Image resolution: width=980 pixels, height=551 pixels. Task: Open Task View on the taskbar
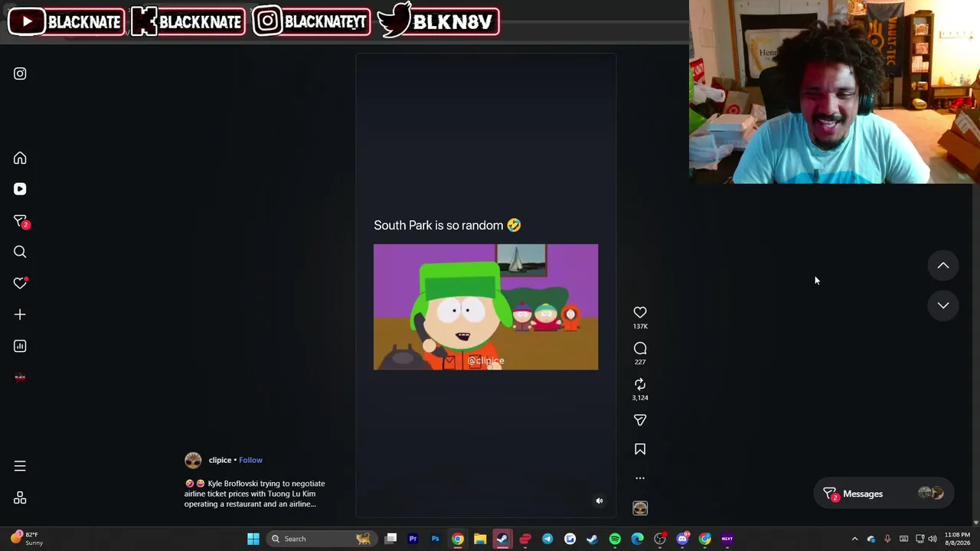pyautogui.click(x=390, y=539)
